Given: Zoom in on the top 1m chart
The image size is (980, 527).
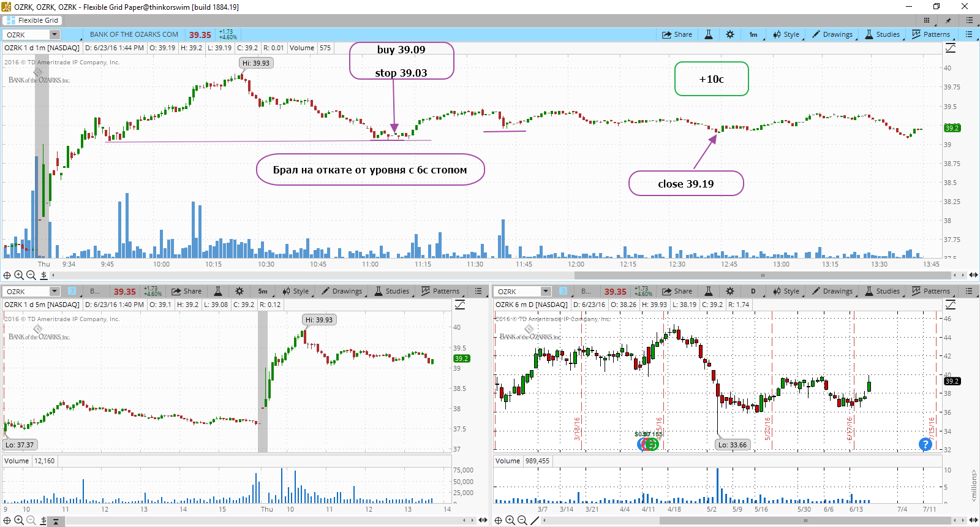Looking at the screenshot, I should coord(19,275).
